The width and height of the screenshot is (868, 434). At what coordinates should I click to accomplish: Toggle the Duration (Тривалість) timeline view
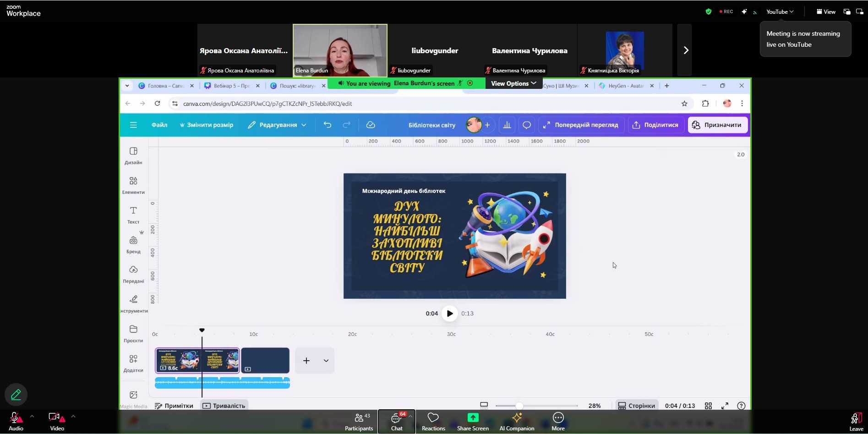(x=224, y=406)
